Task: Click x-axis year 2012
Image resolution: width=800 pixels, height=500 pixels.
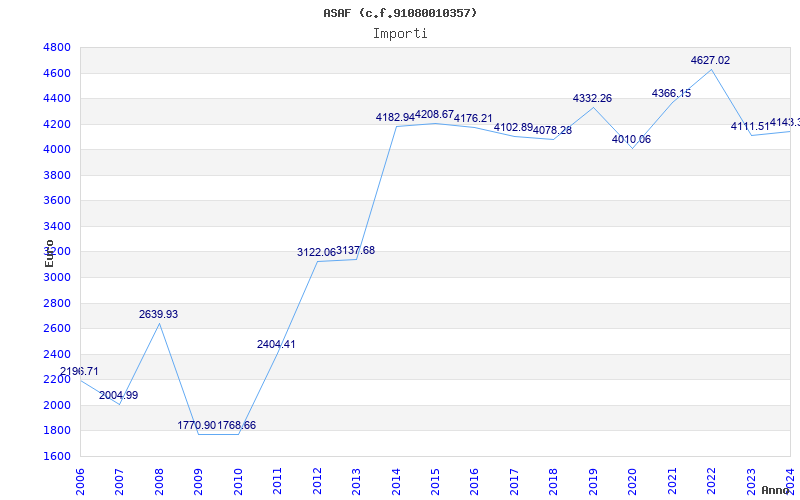Action: click(x=317, y=482)
